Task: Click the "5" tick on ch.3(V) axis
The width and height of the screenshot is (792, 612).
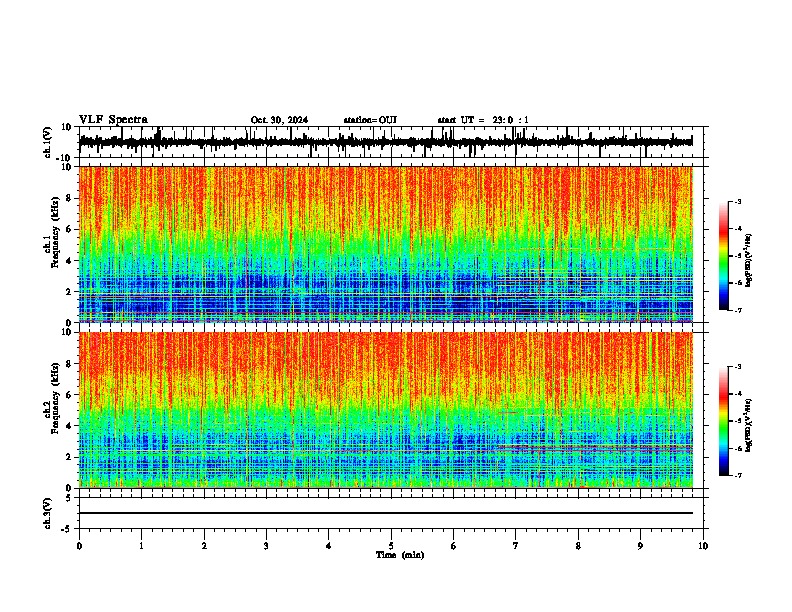Action: 70,498
